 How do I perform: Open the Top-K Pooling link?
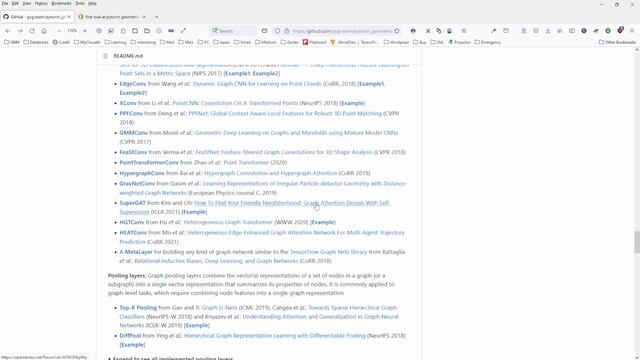click(138, 308)
